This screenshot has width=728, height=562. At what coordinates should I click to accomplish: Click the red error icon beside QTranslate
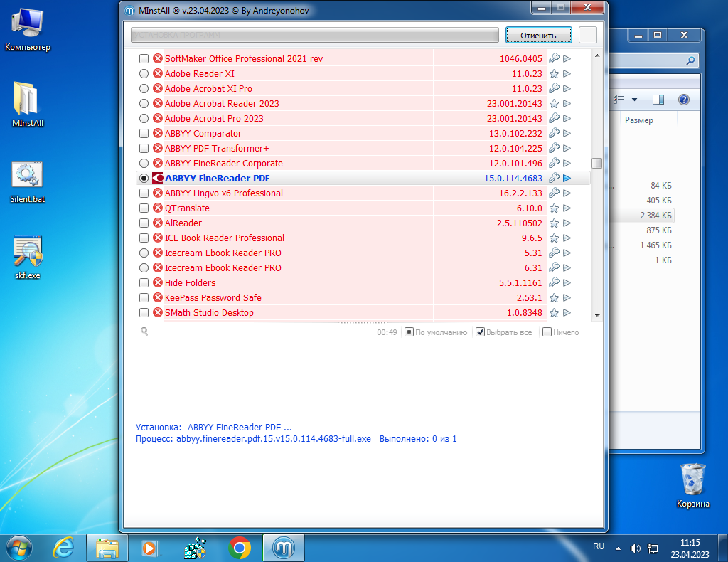click(x=158, y=208)
